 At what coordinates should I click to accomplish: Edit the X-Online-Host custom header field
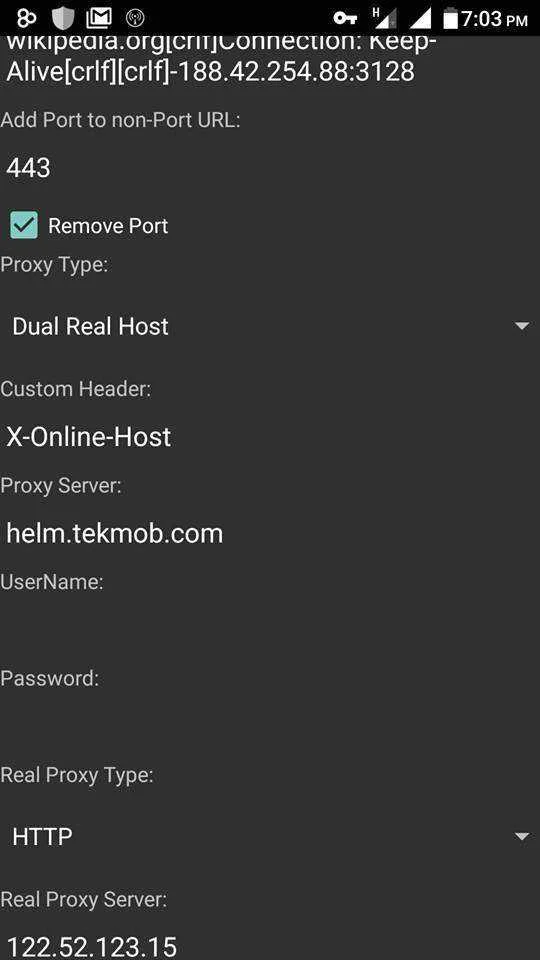(270, 437)
